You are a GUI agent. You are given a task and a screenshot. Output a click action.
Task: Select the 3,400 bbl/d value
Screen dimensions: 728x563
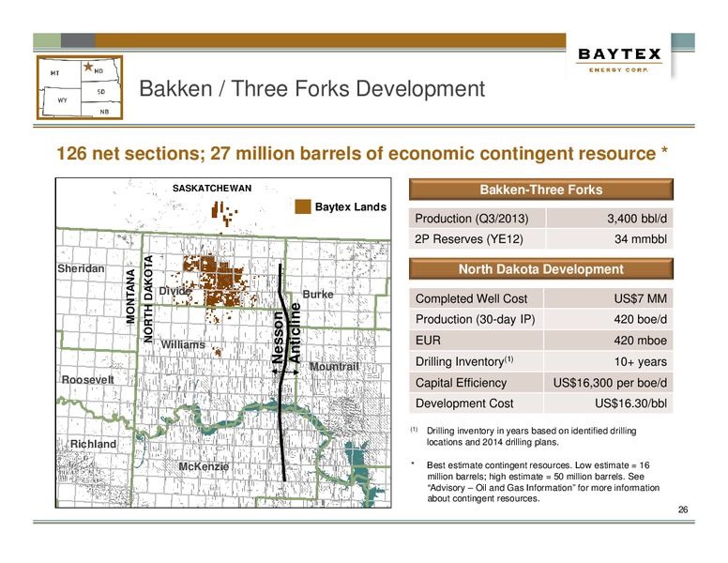[x=637, y=219]
